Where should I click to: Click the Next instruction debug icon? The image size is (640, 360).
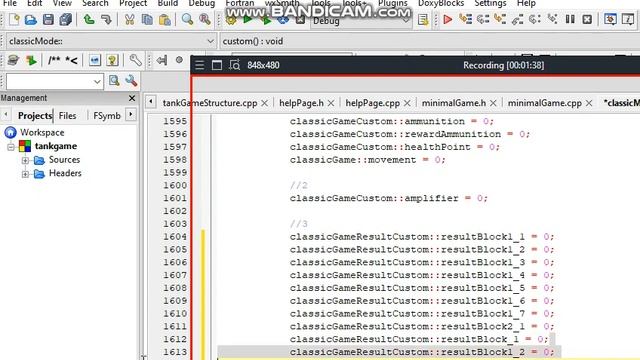coord(535,19)
